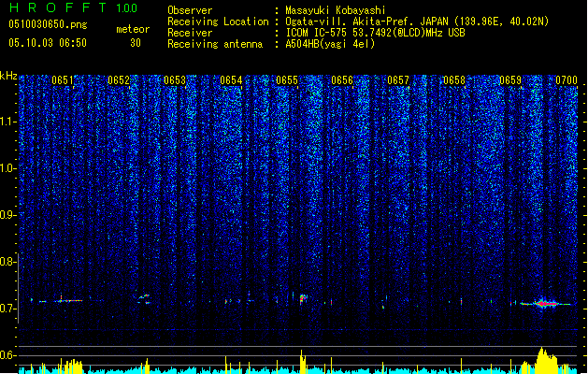
Task: Click the Receiving Location label
Action: (x=218, y=22)
